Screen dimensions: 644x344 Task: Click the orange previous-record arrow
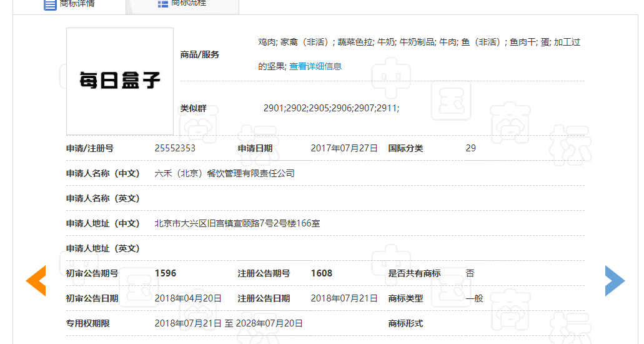coord(36,281)
